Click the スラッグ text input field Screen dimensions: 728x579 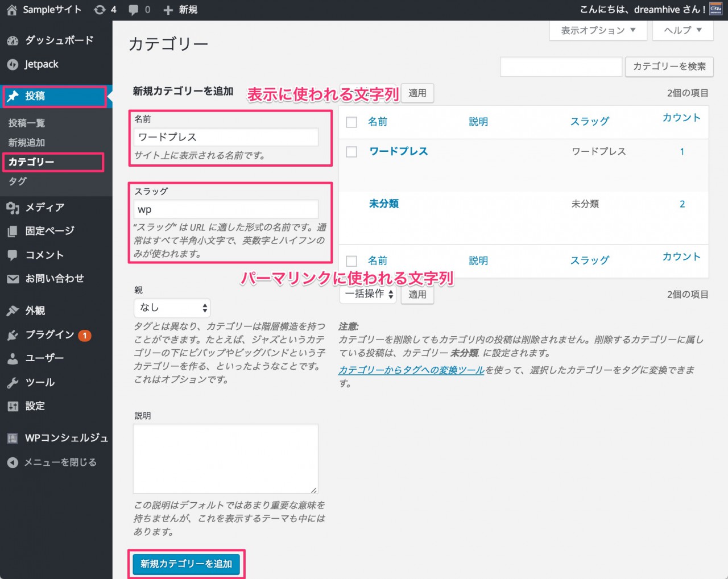(x=226, y=209)
